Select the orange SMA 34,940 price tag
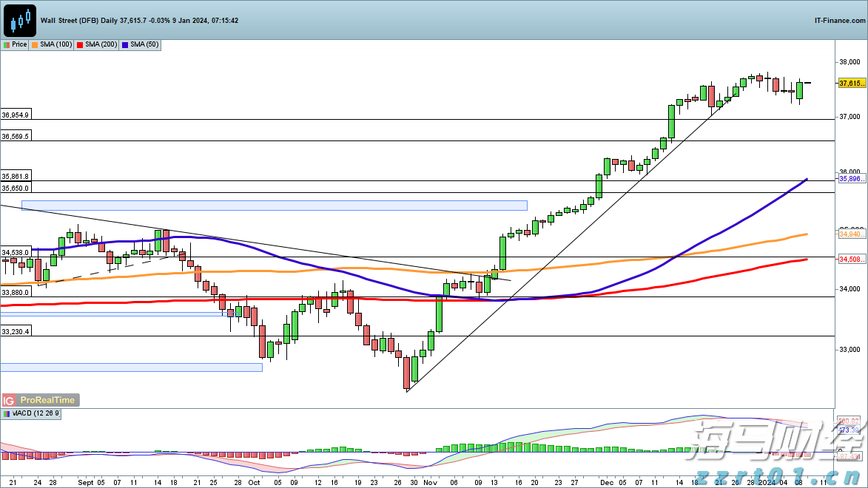Screen dimensions: 868x488 click(x=851, y=234)
